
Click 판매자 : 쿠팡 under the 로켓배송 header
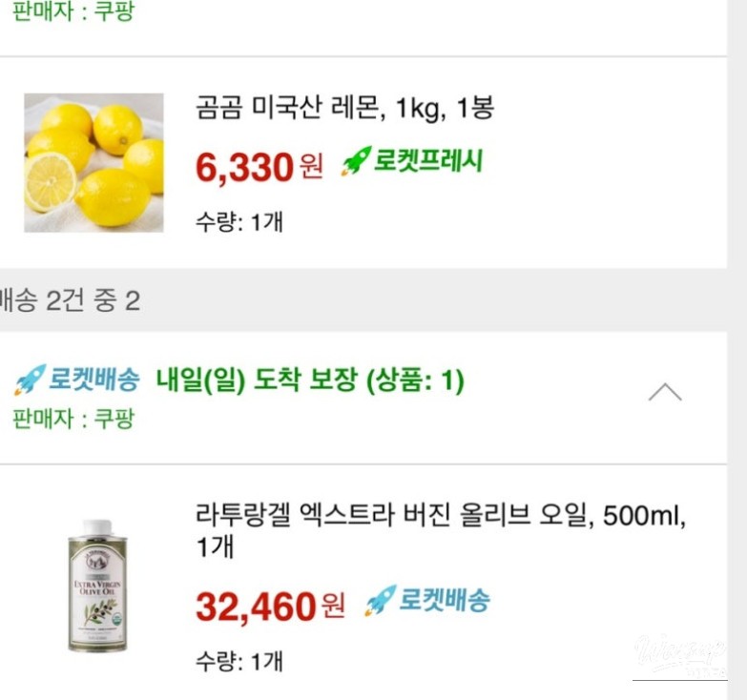tap(73, 419)
